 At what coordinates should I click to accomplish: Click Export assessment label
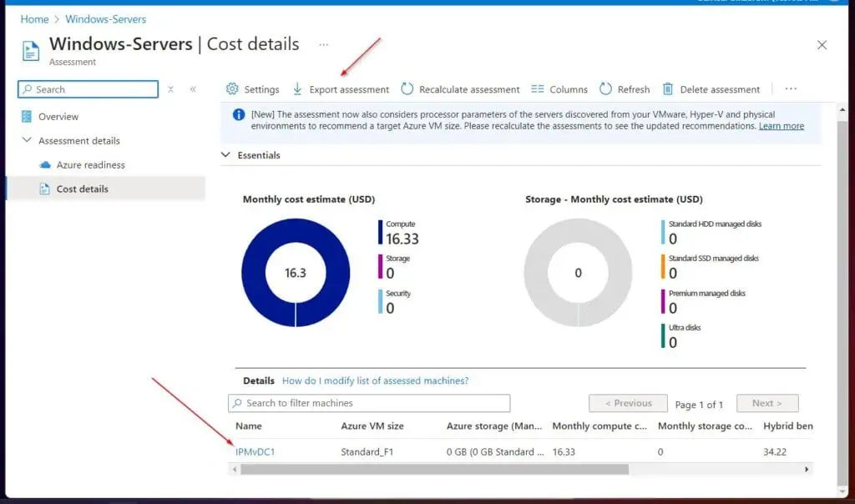pos(350,89)
